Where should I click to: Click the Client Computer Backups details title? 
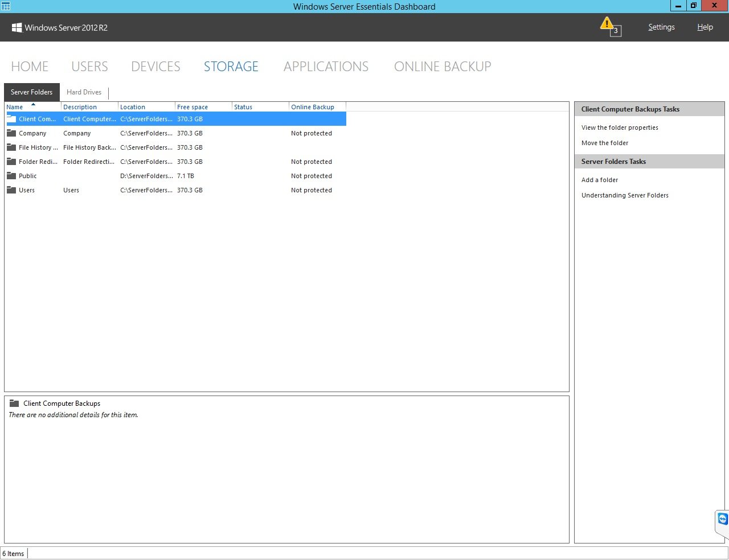click(x=62, y=403)
